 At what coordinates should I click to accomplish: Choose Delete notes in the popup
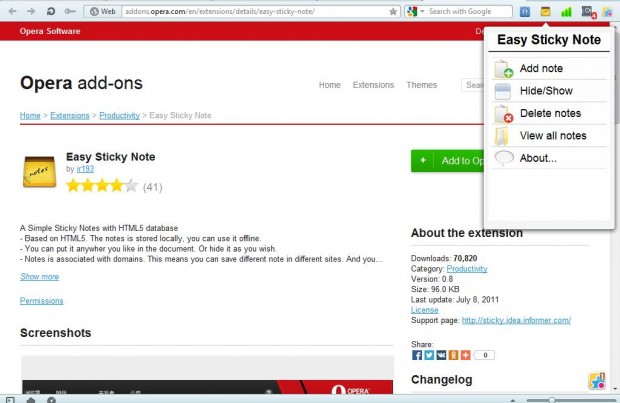pos(549,114)
